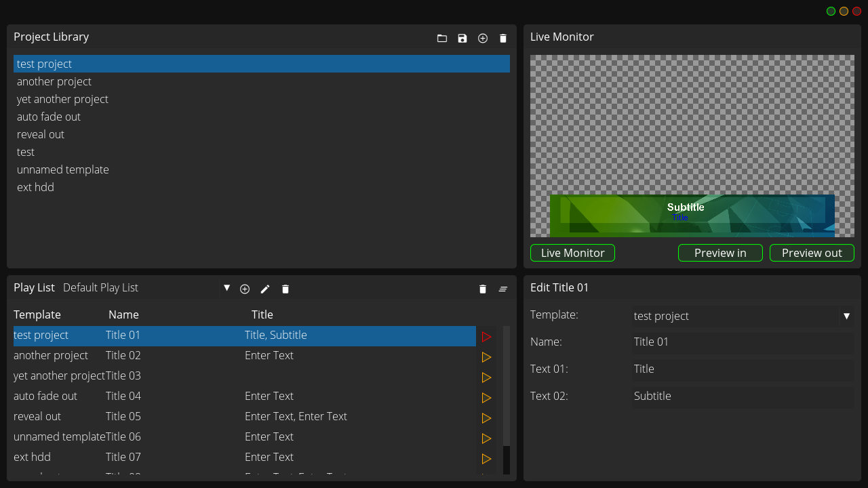Click the Text 02 field containing Subtitle
Image resolution: width=868 pixels, height=488 pixels.
pyautogui.click(x=743, y=396)
